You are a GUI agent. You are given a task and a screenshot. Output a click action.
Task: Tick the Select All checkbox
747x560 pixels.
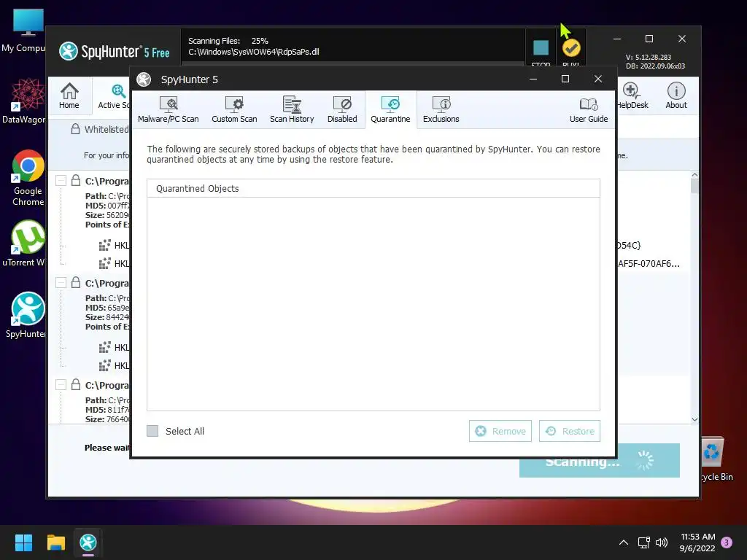pyautogui.click(x=152, y=431)
